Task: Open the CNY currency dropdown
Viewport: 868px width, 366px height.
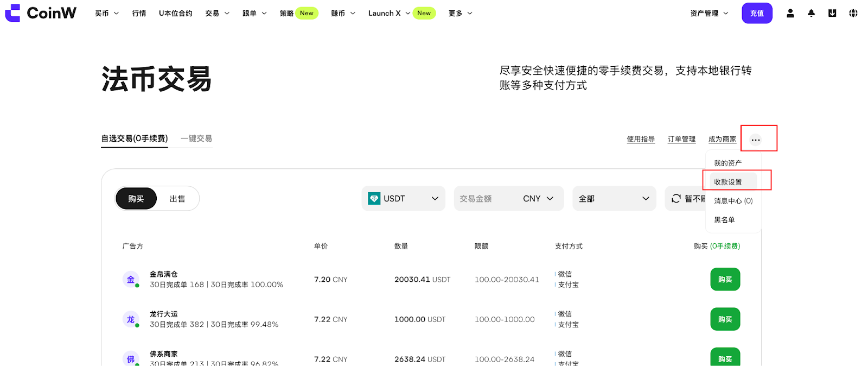Action: click(x=538, y=199)
